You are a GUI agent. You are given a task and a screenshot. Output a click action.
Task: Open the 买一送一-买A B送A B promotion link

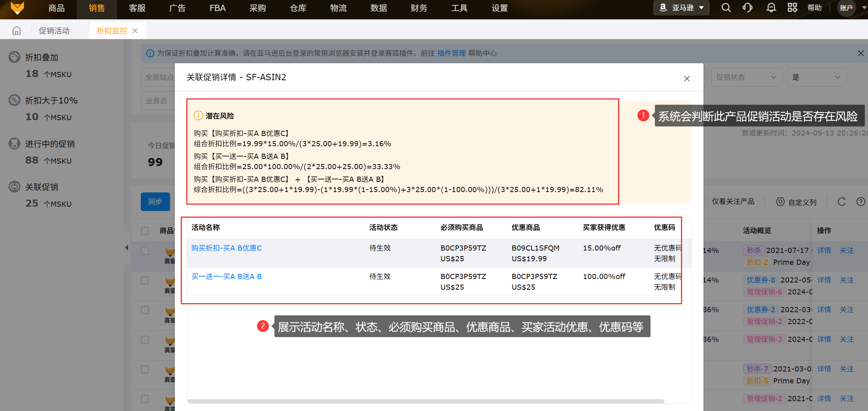coord(227,276)
